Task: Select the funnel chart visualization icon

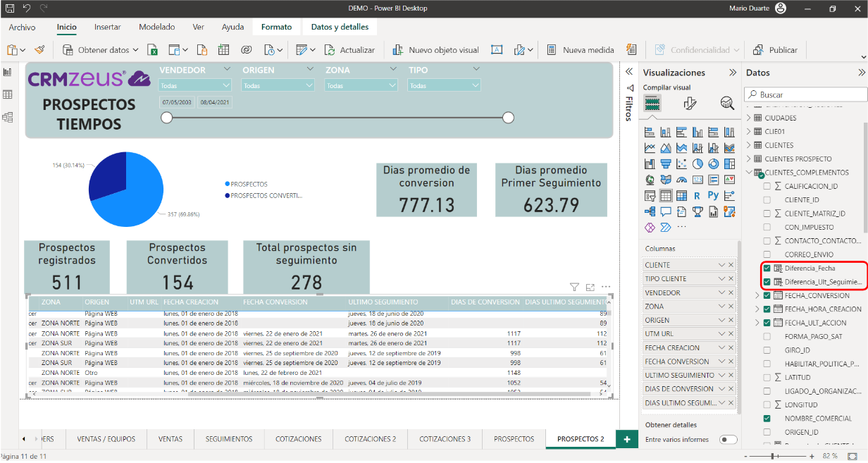Action: [666, 164]
